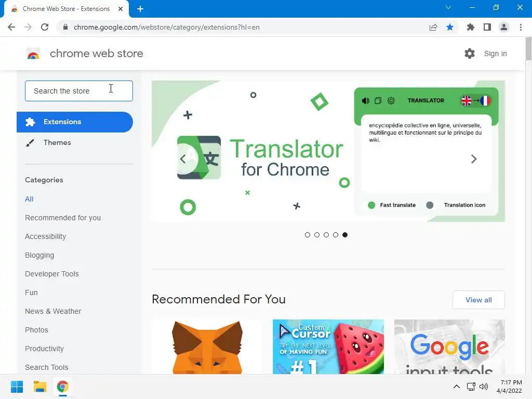Open the Chrome profile avatar
Viewport: 532px width, 399px height.
[504, 27]
